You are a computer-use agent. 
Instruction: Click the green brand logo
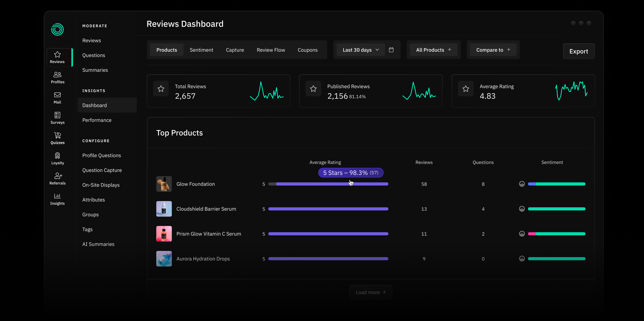point(57,30)
